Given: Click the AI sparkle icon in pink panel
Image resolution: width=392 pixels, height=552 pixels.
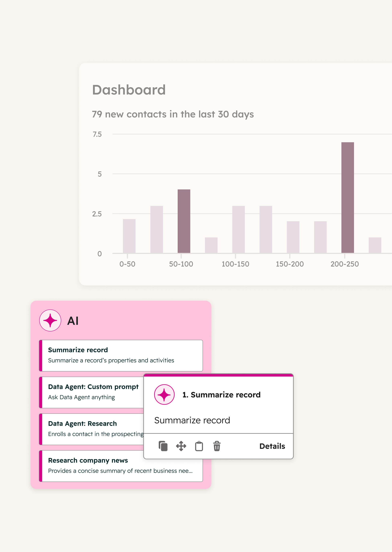Looking at the screenshot, I should click(x=50, y=320).
